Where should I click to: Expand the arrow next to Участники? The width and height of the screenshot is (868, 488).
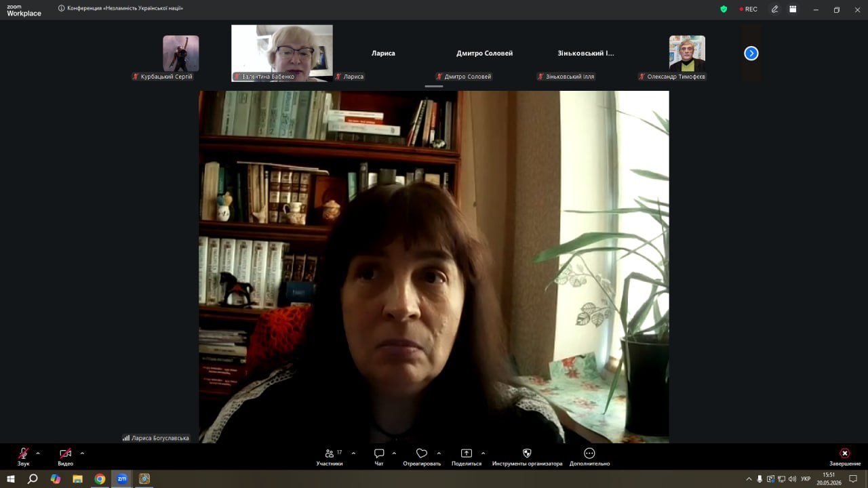coord(353,453)
